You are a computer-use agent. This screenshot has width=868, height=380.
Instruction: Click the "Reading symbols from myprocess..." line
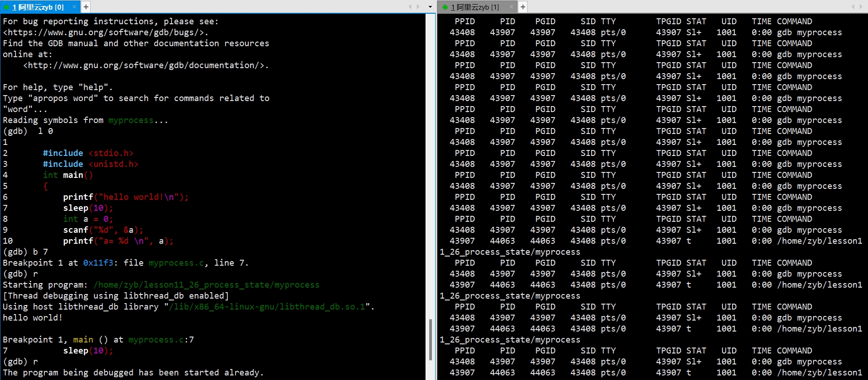[86, 120]
